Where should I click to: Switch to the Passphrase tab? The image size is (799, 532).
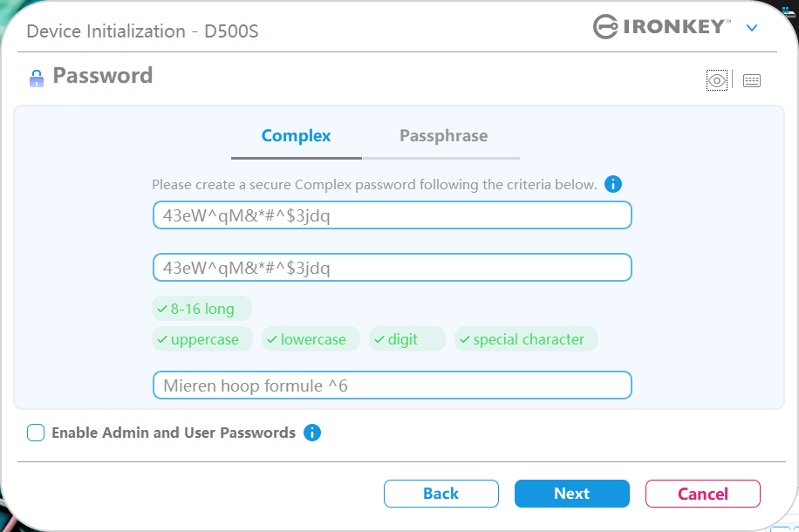(x=443, y=136)
